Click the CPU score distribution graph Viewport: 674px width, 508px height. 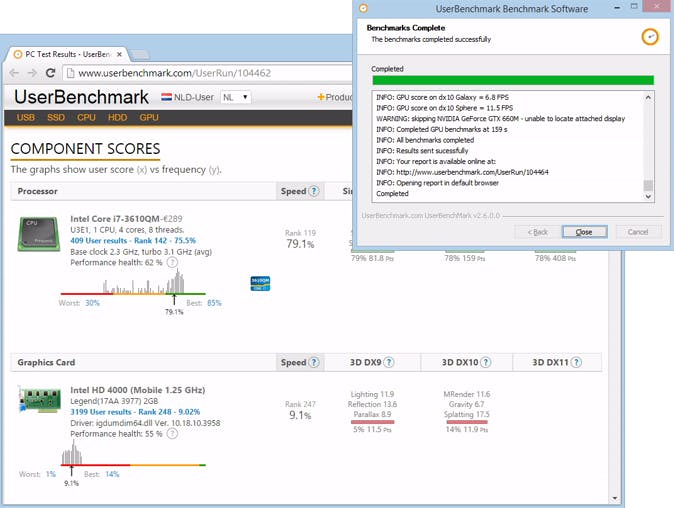[133, 282]
